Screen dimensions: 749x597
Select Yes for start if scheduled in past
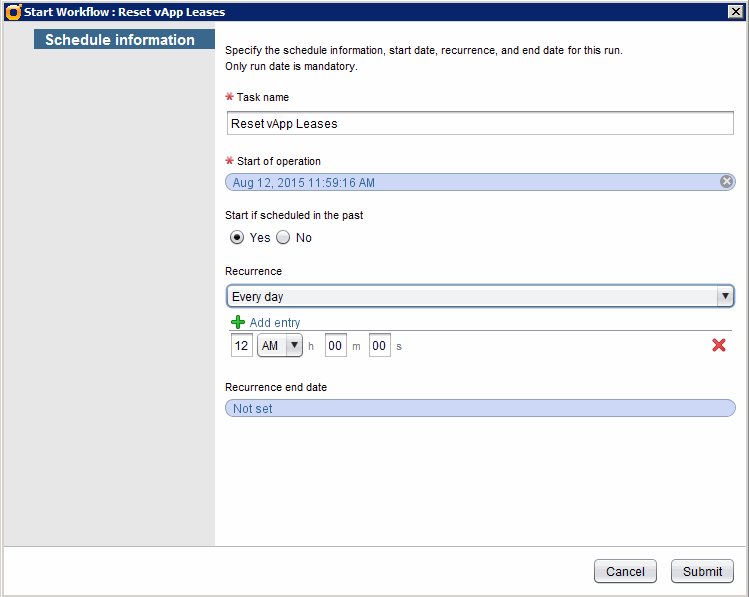237,238
